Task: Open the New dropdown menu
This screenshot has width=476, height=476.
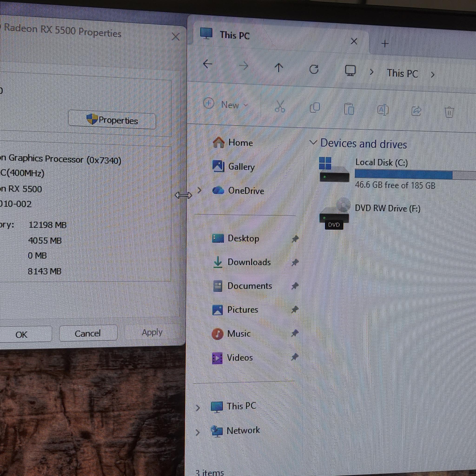Action: 226,104
